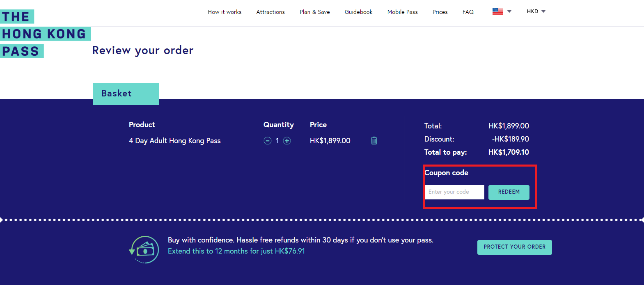644x295 pixels.
Task: Click the HK$1,899.00 amount beside Total:
Action: [509, 126]
